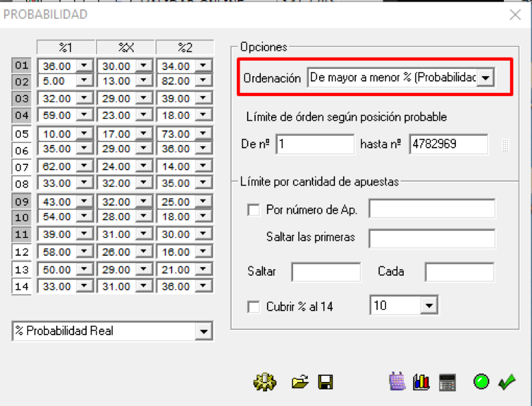Open row 14 %2 dropdown showing 36.00

point(203,286)
